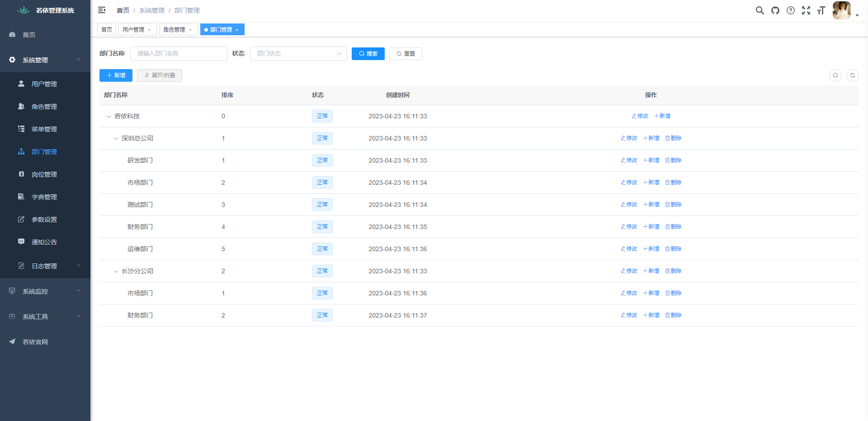The height and width of the screenshot is (421, 868).
Task: Click 修改 for 研发部门
Action: 629,160
